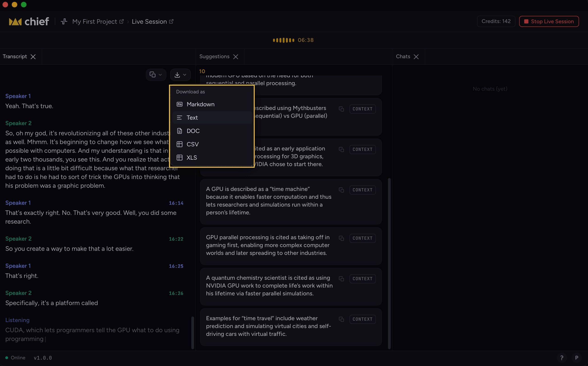Download transcript as XLS

click(212, 158)
